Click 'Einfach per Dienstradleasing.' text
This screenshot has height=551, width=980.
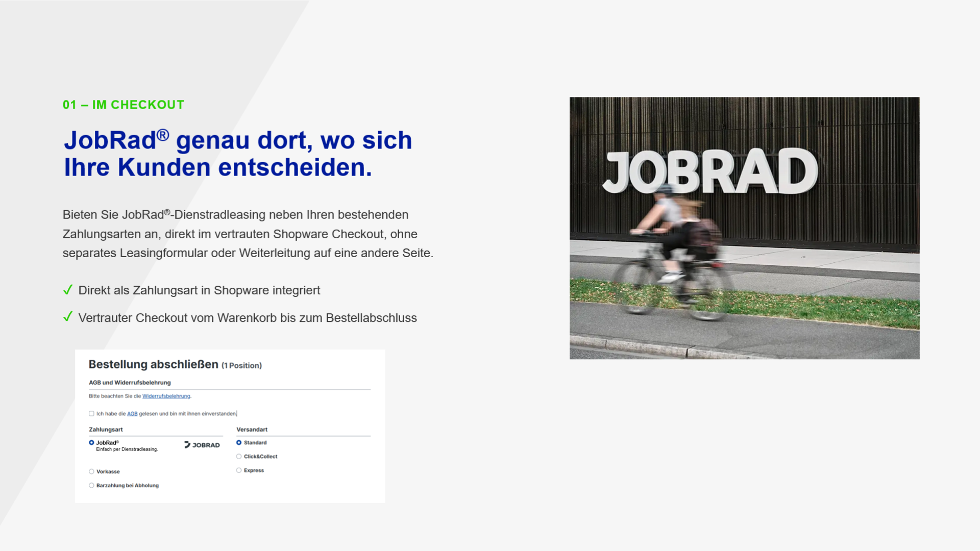[127, 449]
